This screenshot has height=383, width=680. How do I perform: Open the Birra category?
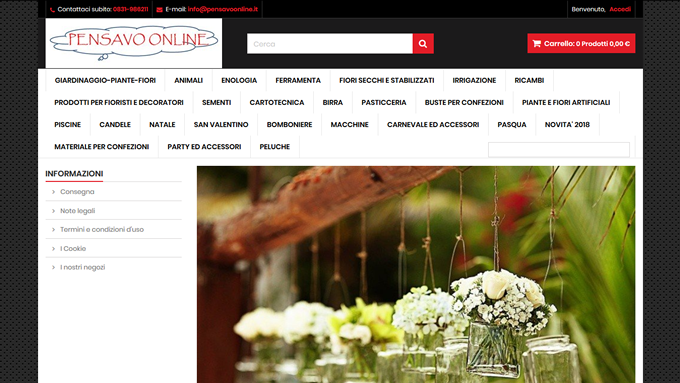click(x=333, y=102)
